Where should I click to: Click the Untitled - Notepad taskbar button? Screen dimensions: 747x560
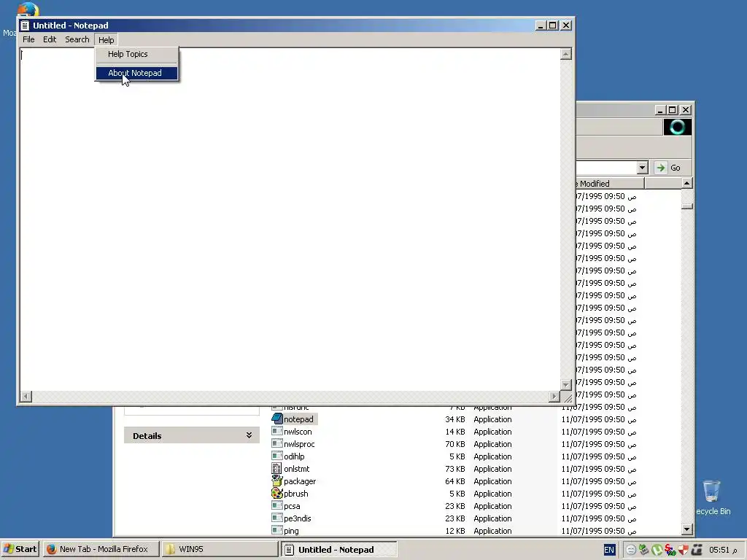coord(338,550)
